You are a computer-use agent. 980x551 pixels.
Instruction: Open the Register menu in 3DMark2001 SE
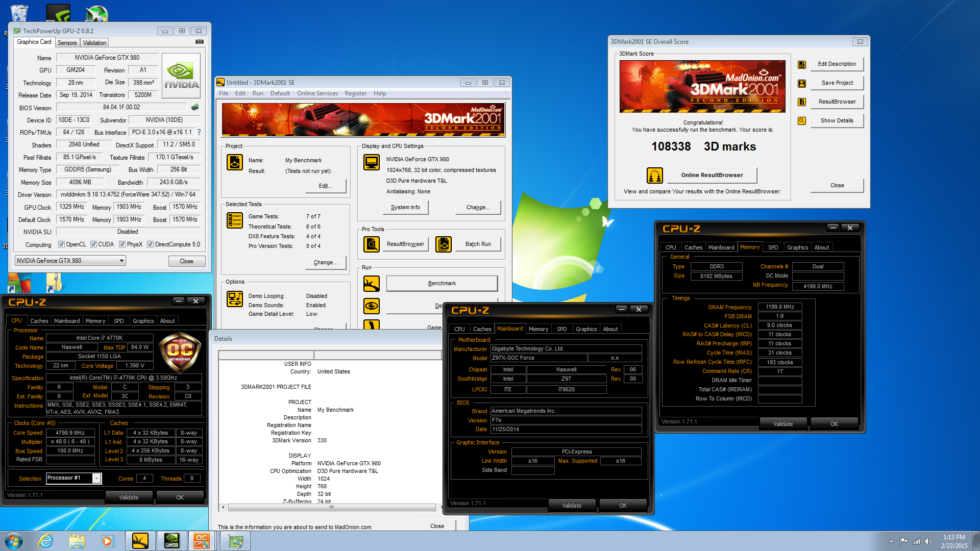coord(356,93)
